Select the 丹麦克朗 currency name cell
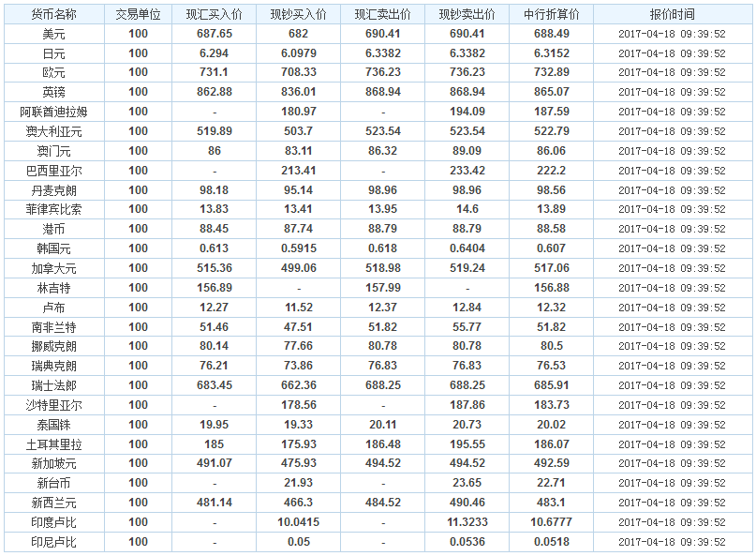 click(54, 190)
